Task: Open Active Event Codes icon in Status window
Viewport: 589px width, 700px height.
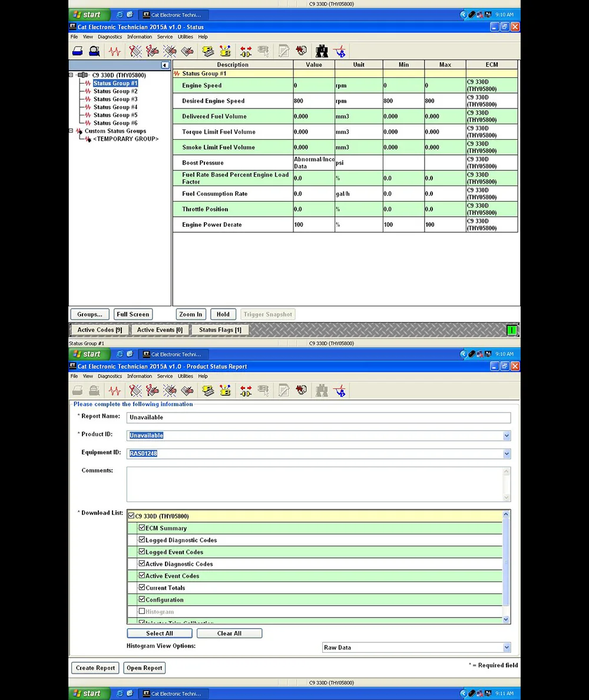Action: pos(170,51)
